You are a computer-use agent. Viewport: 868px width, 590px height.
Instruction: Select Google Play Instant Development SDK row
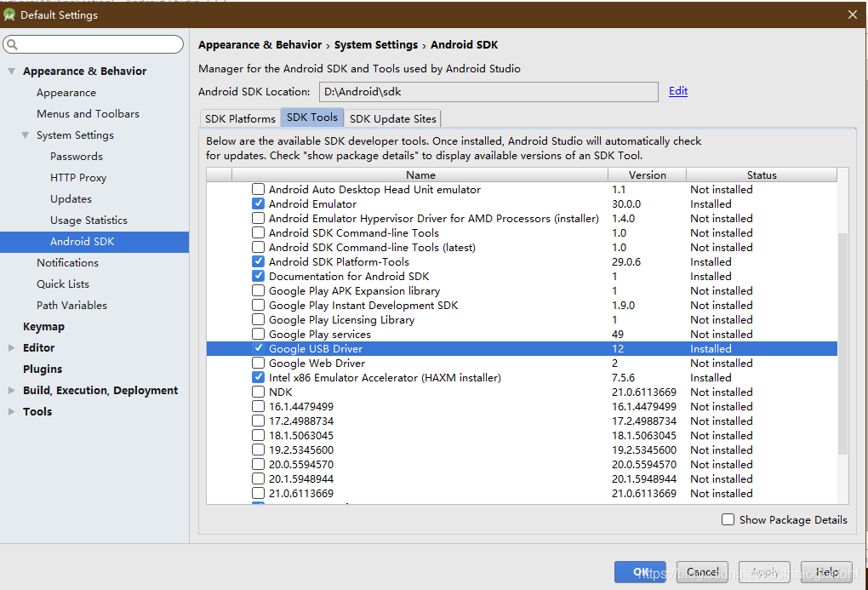[x=522, y=306]
